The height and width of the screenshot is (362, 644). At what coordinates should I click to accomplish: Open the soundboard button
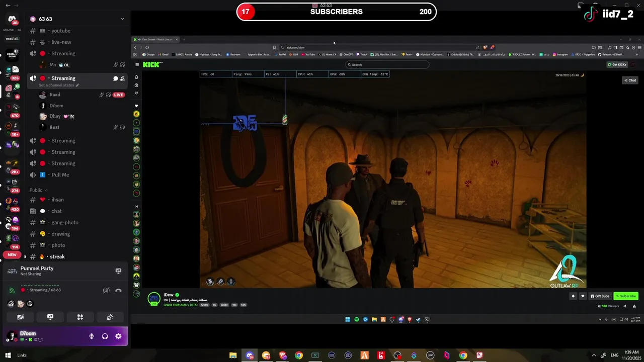pos(110,317)
